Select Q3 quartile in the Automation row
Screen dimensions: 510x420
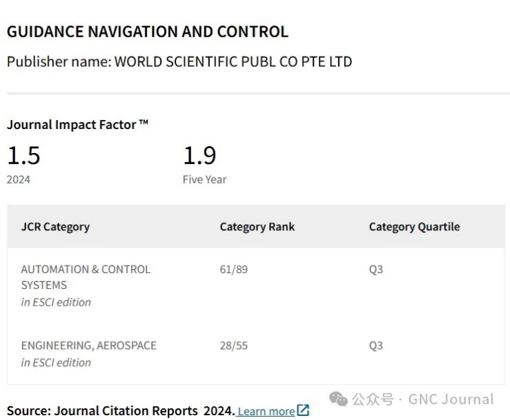tap(375, 269)
